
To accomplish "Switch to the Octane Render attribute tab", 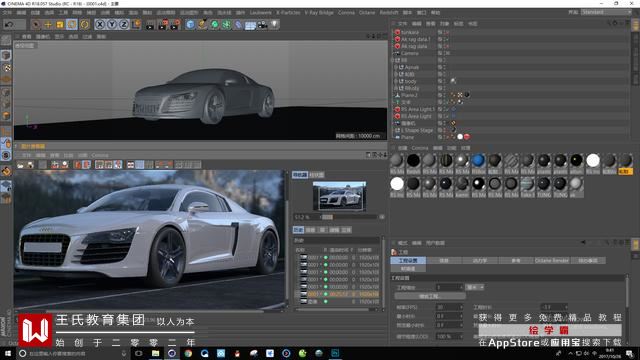I will point(551,260).
